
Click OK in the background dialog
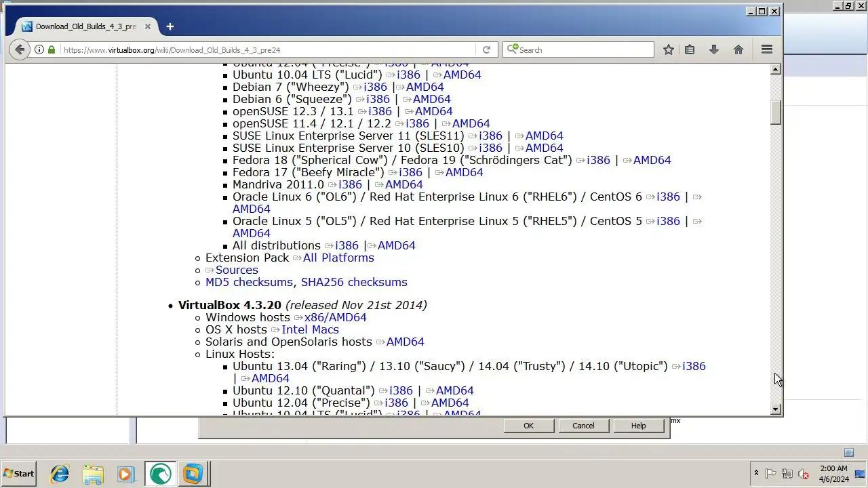point(528,426)
